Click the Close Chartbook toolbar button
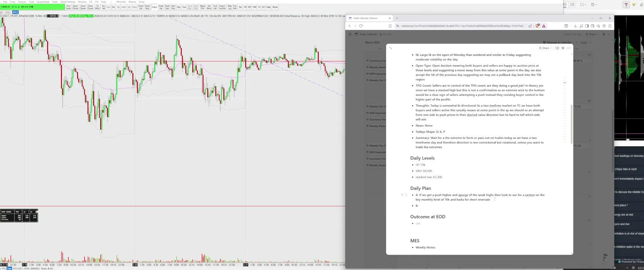Image resolution: width=644 pixels, height=270 pixels. point(90,7)
